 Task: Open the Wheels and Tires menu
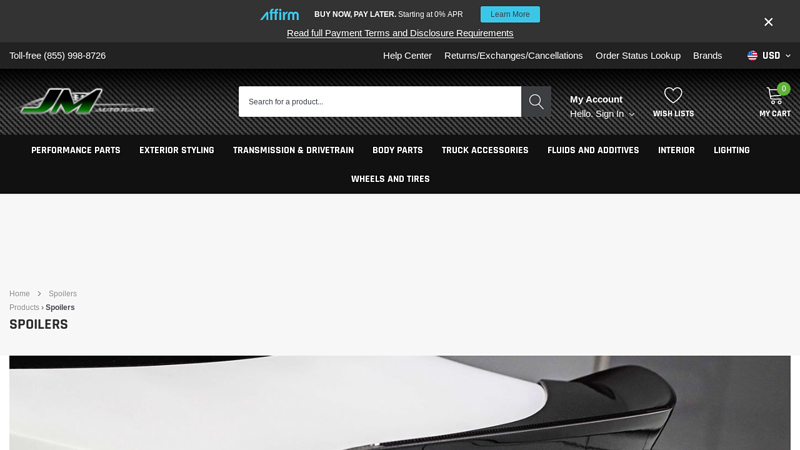(x=390, y=179)
